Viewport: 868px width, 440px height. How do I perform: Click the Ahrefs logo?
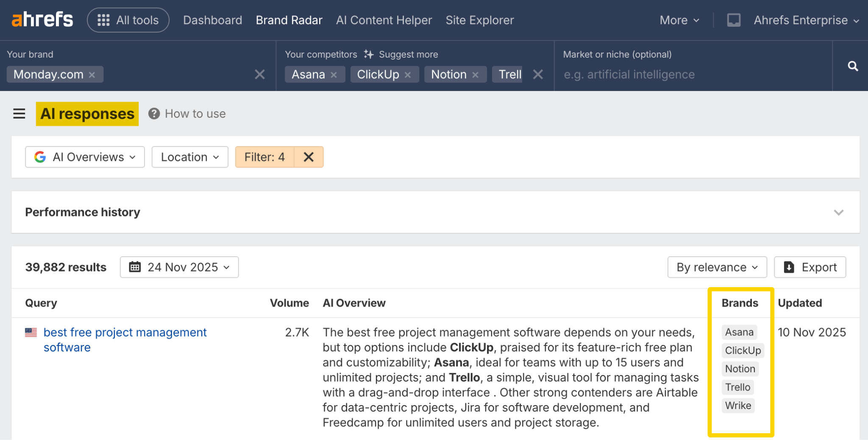click(x=42, y=20)
